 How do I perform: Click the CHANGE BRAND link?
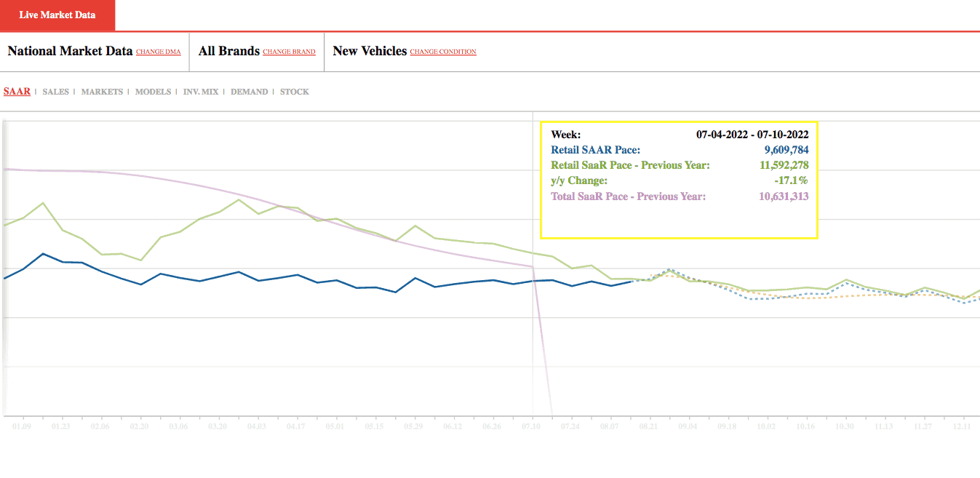[x=289, y=52]
